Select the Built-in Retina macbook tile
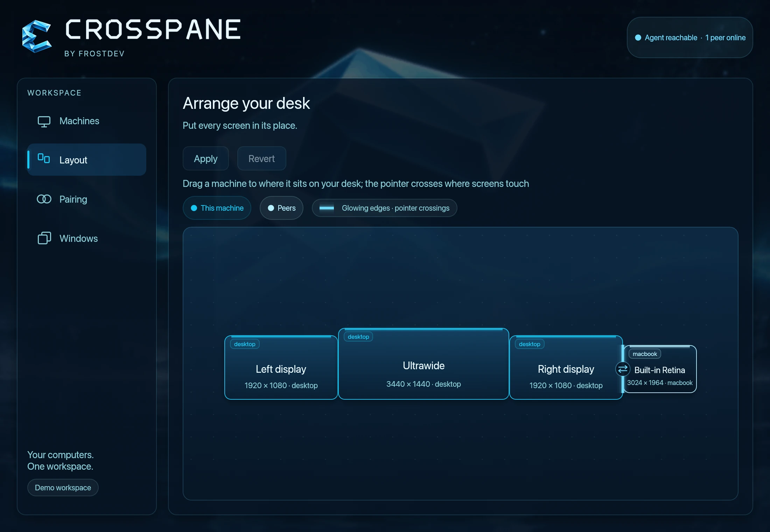Image resolution: width=770 pixels, height=532 pixels. click(x=660, y=369)
